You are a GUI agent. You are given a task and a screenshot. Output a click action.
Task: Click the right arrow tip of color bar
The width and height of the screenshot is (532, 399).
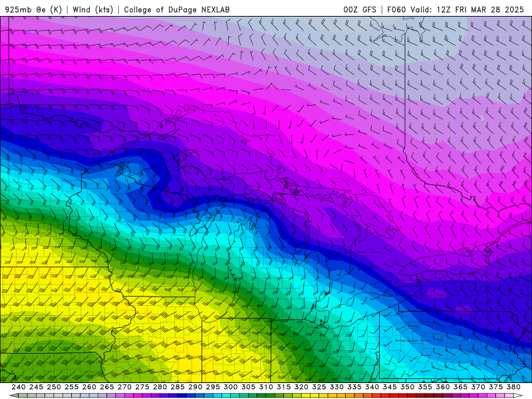click(x=519, y=395)
